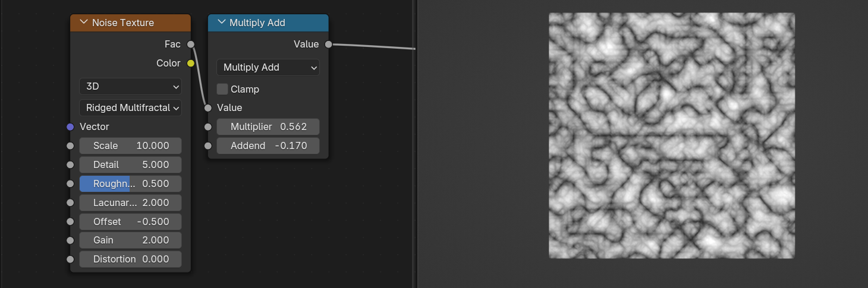Enable the Clamp checkbox

[x=222, y=89]
